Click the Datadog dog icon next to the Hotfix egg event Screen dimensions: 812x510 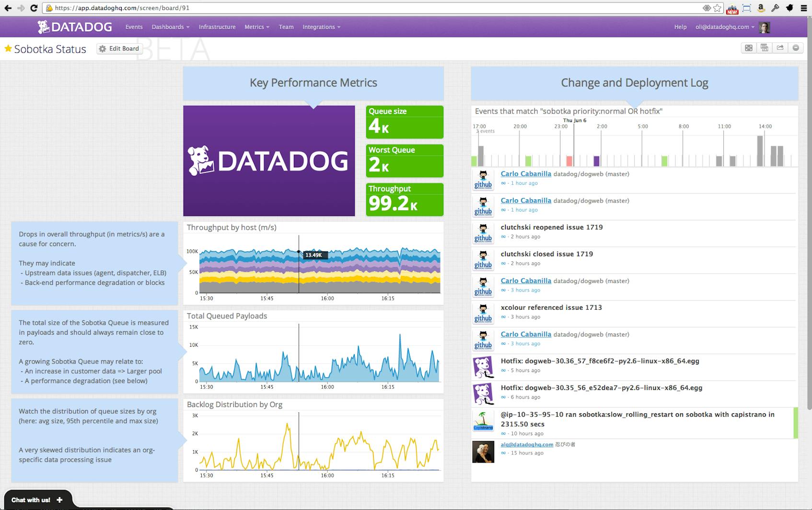(483, 366)
